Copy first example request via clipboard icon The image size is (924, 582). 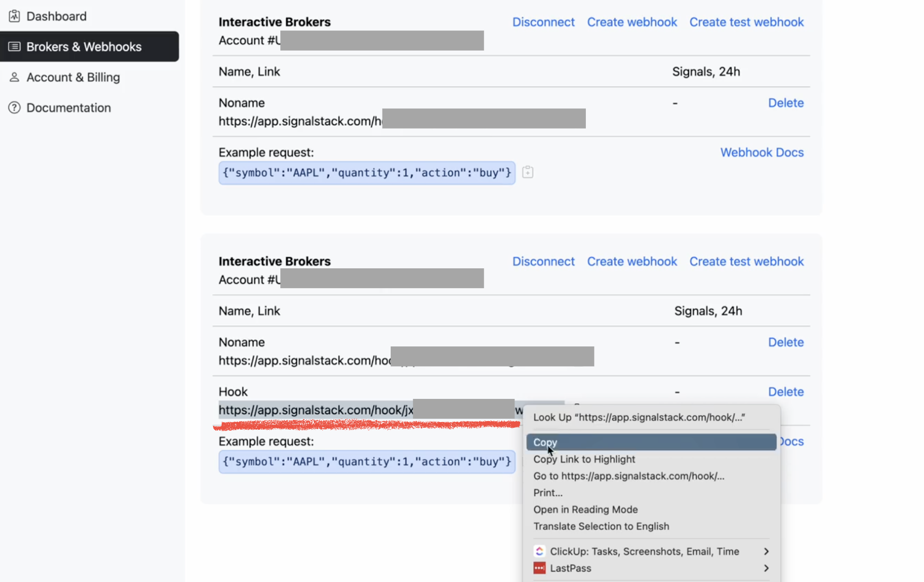coord(528,172)
